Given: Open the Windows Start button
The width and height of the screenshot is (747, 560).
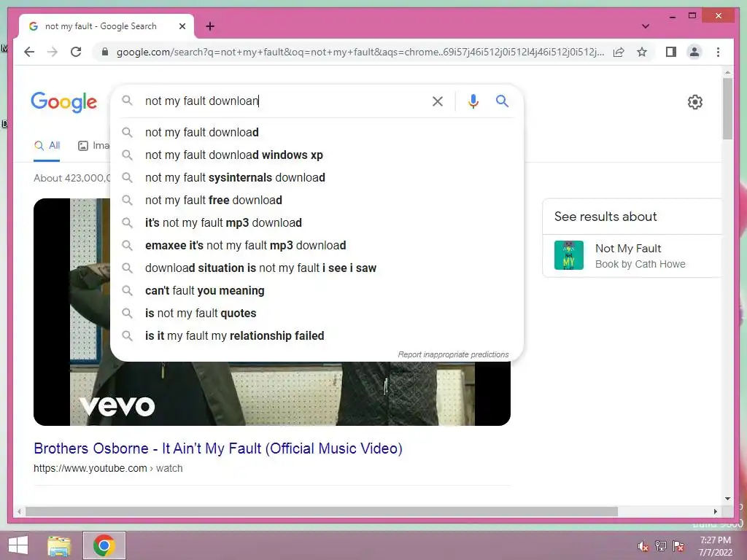Looking at the screenshot, I should 18,545.
